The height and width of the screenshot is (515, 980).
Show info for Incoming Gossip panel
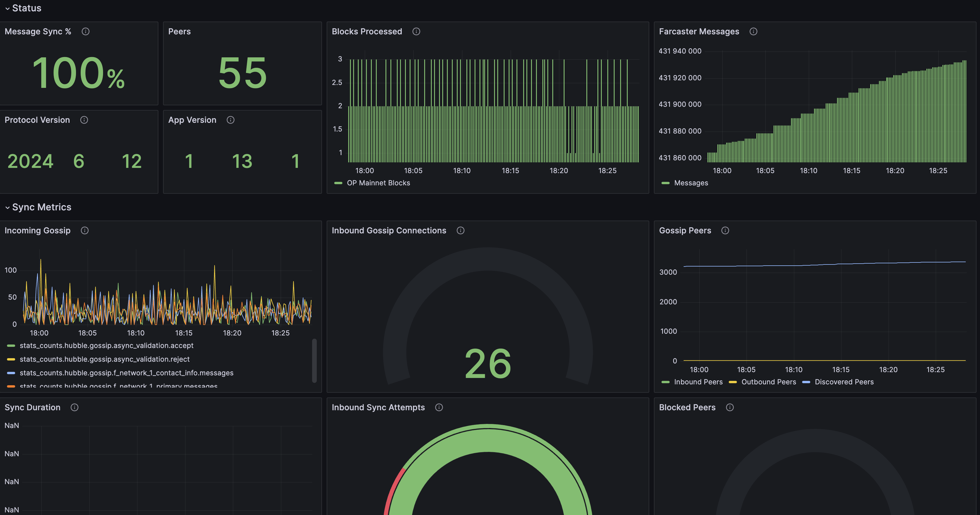[85, 231]
